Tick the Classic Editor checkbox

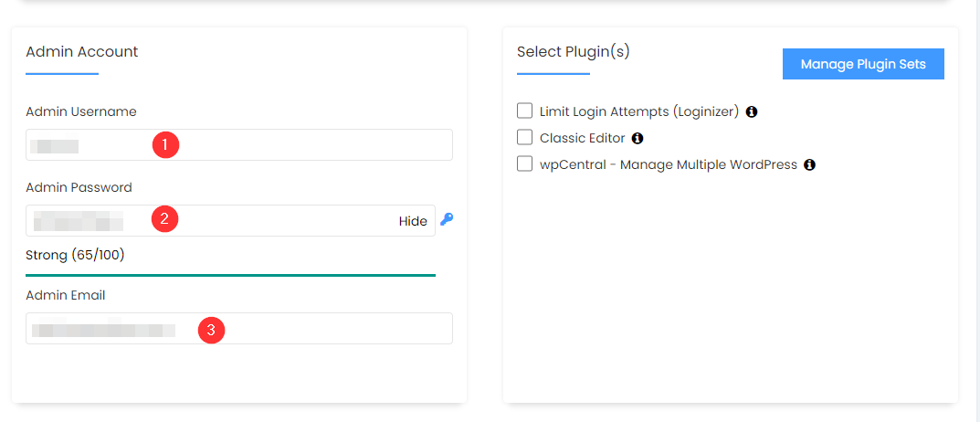525,138
